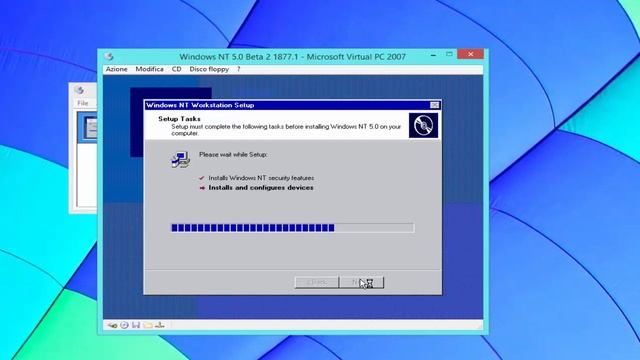Close the Virtual PC 2007 window

pos(471,54)
